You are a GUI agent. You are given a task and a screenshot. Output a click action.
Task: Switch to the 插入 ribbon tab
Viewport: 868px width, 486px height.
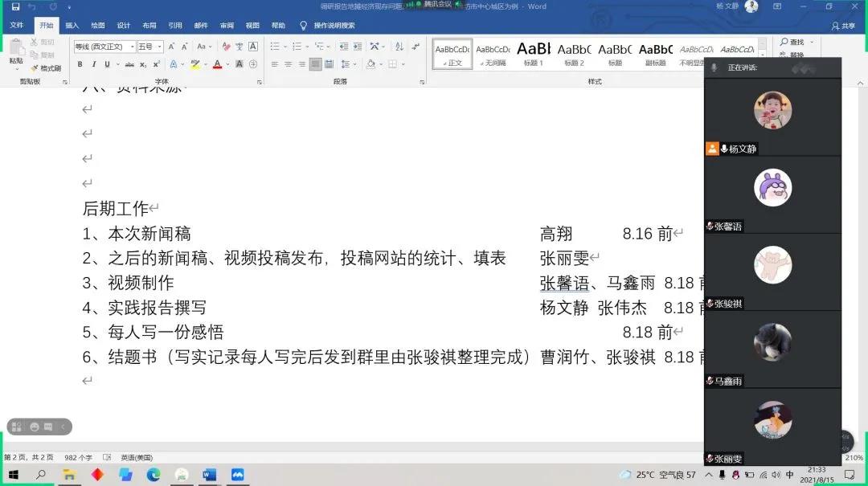click(x=72, y=26)
